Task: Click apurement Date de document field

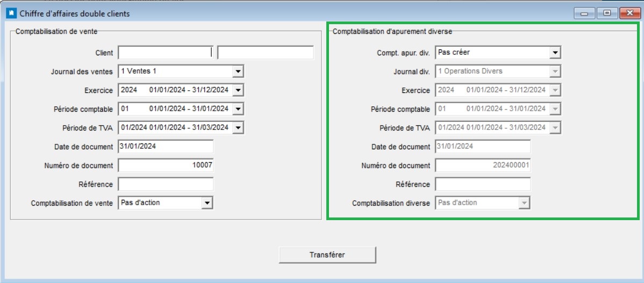Action: [483, 147]
